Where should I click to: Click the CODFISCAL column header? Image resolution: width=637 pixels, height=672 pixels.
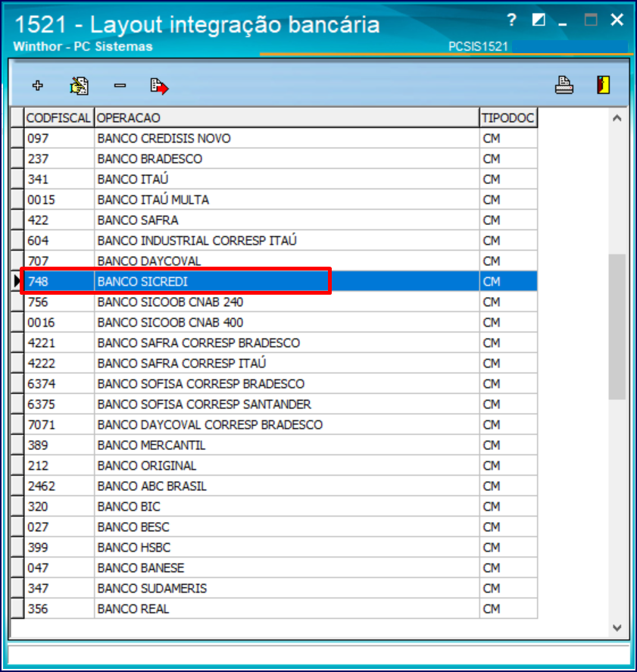(58, 117)
